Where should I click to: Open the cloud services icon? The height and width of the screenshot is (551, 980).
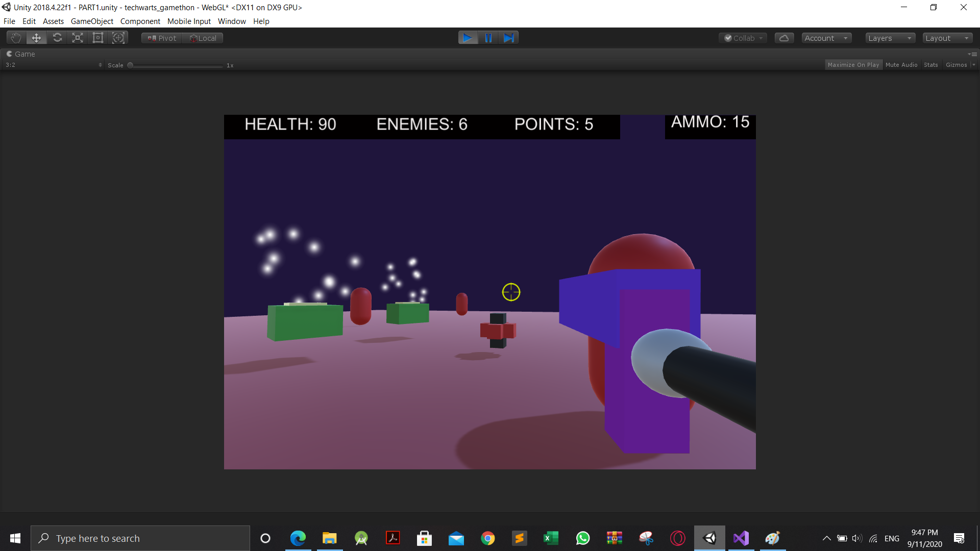pyautogui.click(x=784, y=38)
